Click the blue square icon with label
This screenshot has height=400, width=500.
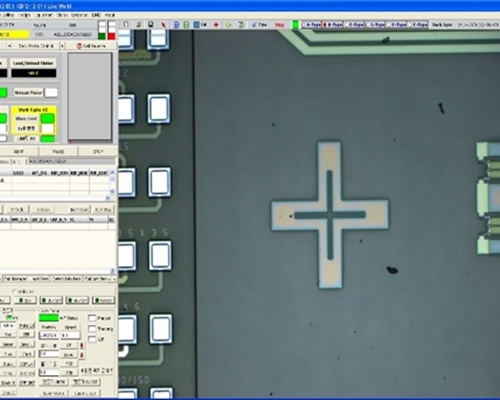[200, 24]
